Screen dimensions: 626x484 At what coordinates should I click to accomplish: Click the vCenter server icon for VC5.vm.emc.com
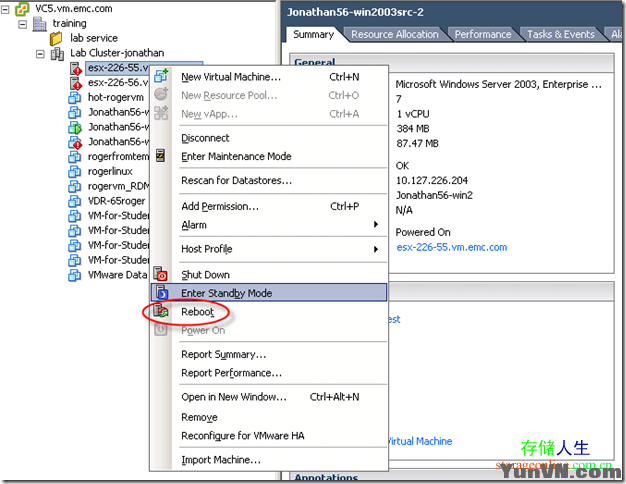point(22,9)
